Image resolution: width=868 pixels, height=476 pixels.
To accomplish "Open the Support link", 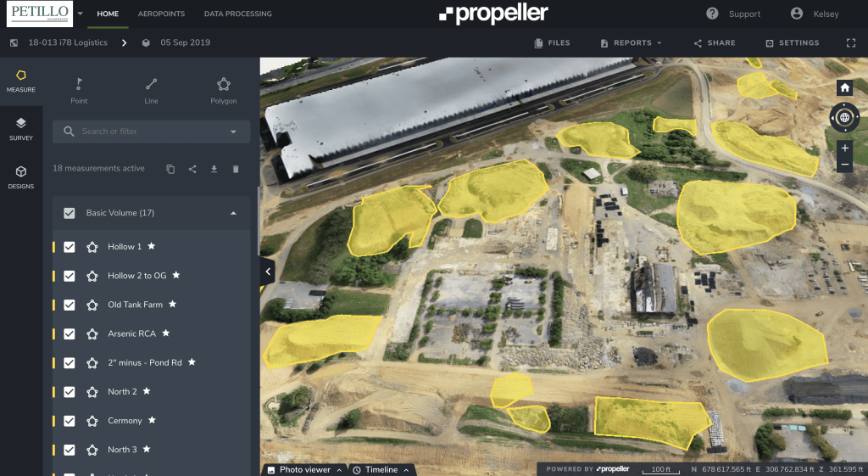I will 734,14.
